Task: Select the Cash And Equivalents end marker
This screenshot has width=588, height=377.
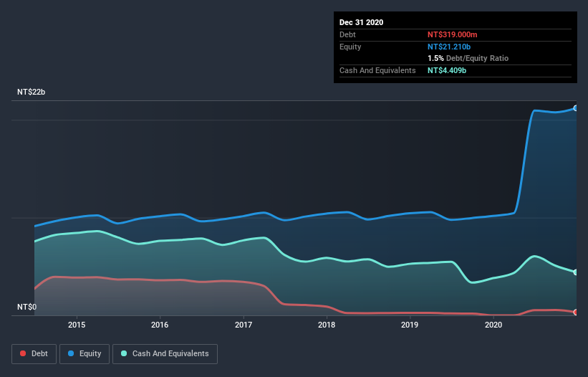Action: (576, 272)
